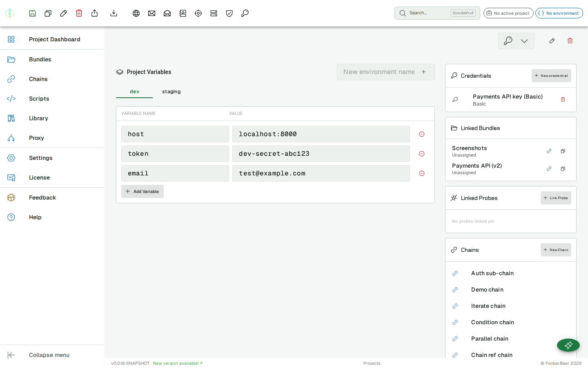Open Help in the sidebar
Screen dimensions: 588x368
click(52, 217)
